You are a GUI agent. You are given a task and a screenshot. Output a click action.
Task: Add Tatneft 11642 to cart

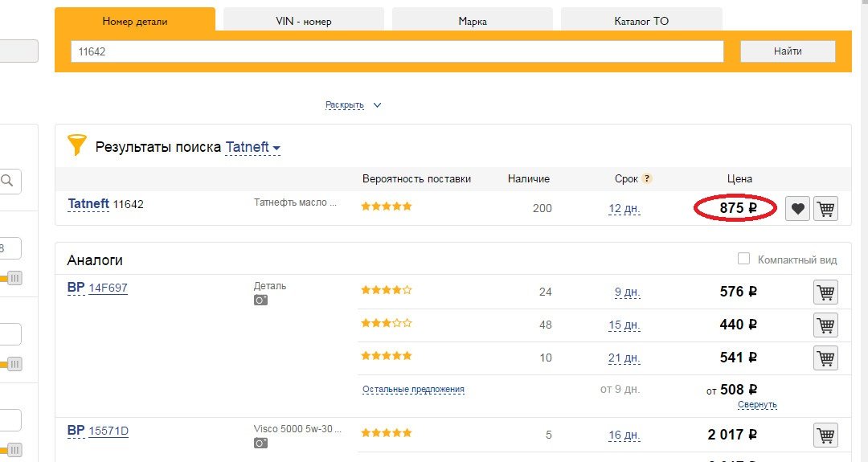(825, 209)
